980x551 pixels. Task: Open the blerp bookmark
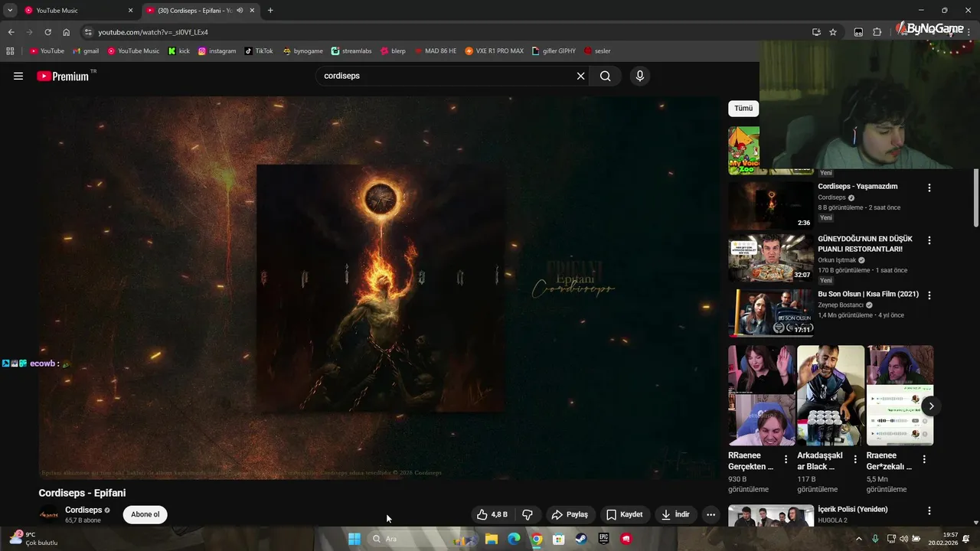click(x=393, y=51)
